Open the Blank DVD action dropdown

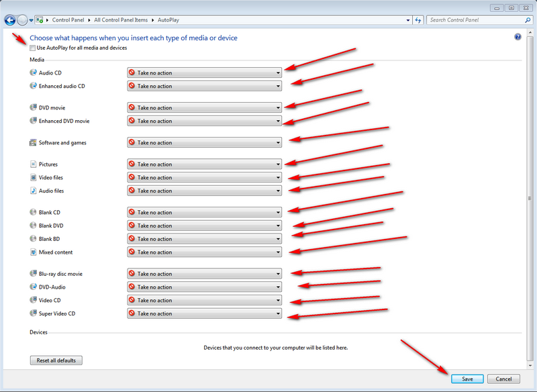tap(205, 226)
